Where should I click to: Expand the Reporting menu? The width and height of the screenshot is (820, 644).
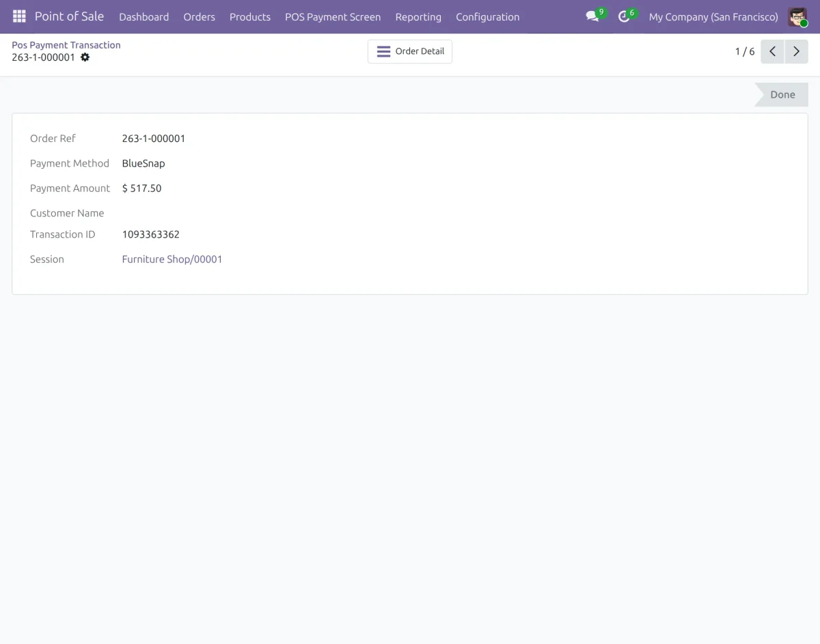click(418, 16)
